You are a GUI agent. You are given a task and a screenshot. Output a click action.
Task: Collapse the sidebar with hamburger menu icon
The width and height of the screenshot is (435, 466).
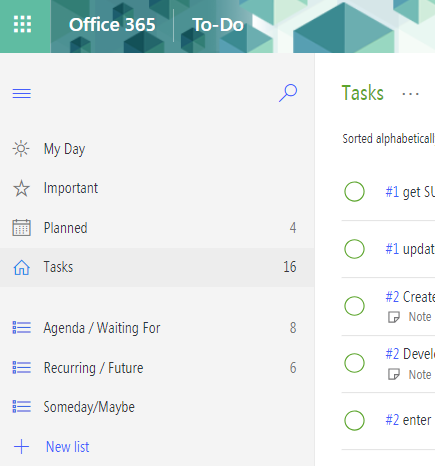click(22, 93)
